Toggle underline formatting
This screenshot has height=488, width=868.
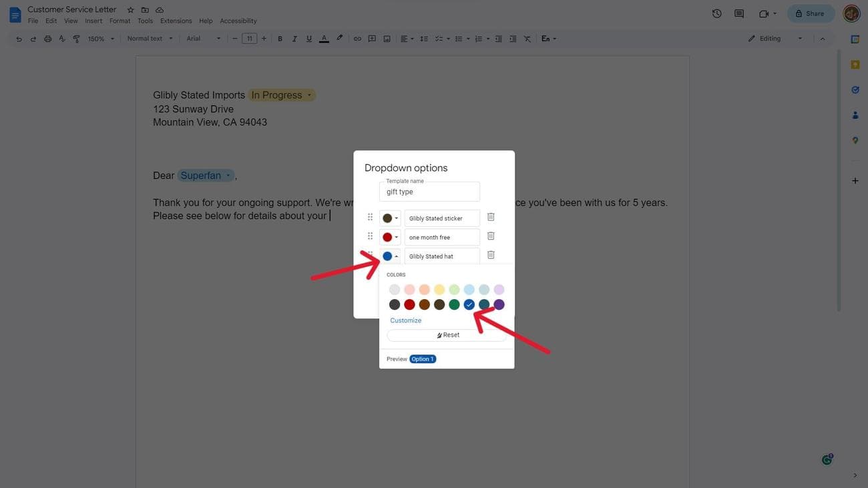click(x=308, y=39)
